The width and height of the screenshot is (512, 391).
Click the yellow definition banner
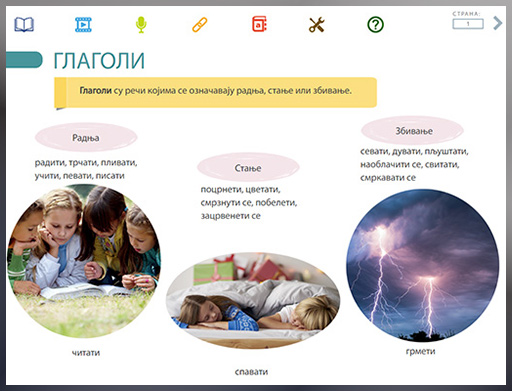click(x=215, y=92)
